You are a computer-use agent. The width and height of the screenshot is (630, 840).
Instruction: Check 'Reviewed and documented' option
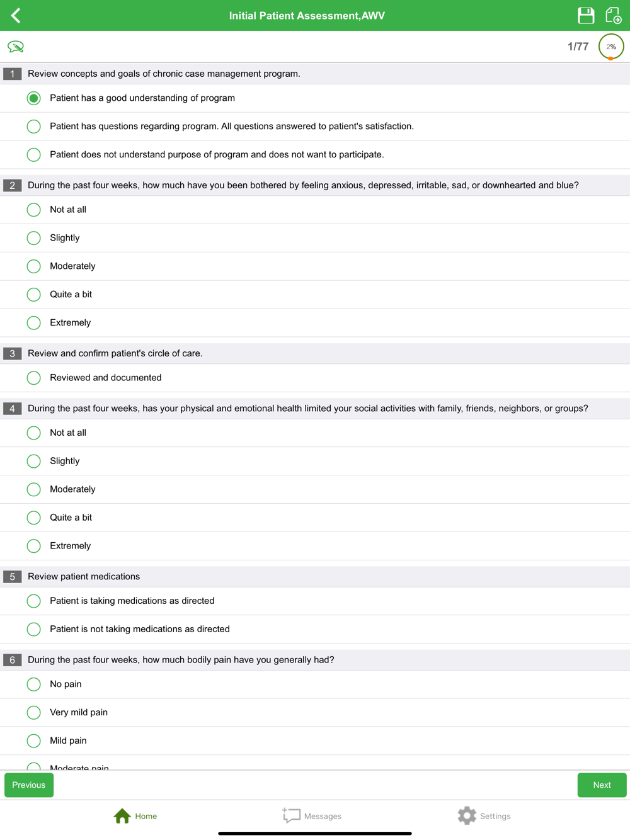point(34,378)
